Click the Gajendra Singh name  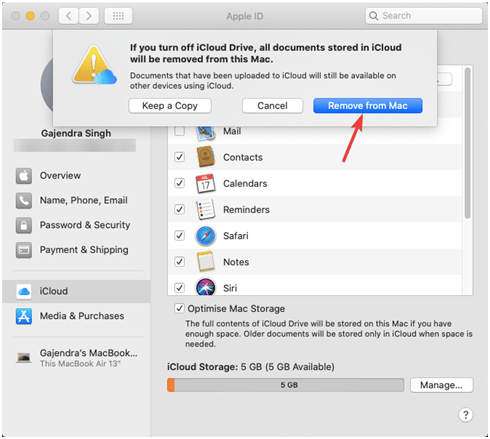coord(76,133)
